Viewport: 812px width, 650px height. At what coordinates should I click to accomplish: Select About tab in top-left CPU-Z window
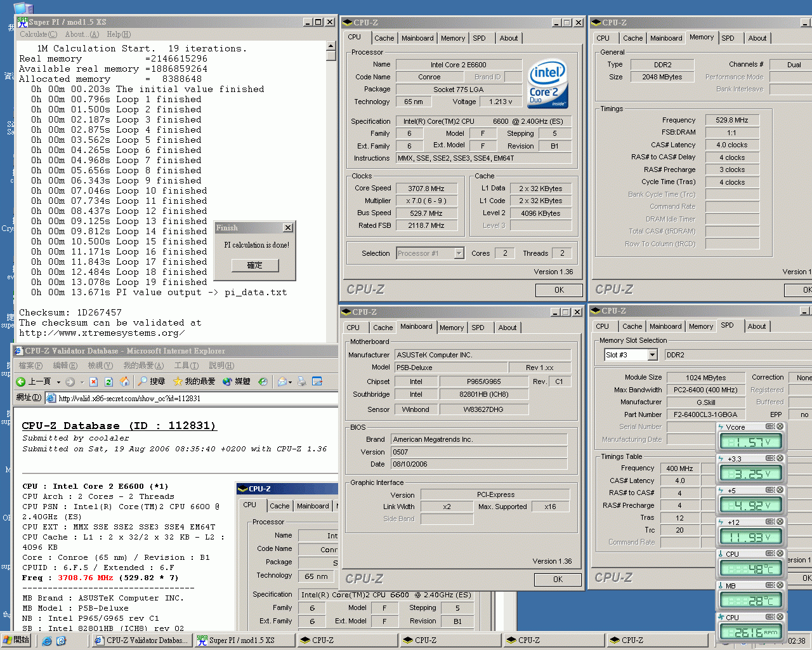click(508, 38)
